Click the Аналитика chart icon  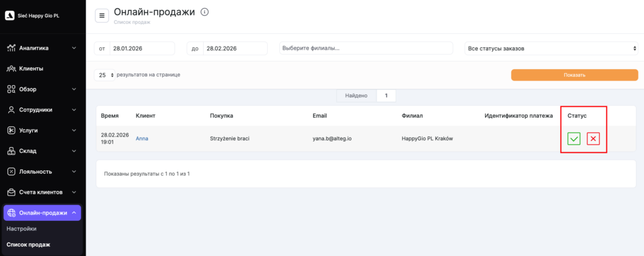pyautogui.click(x=11, y=48)
